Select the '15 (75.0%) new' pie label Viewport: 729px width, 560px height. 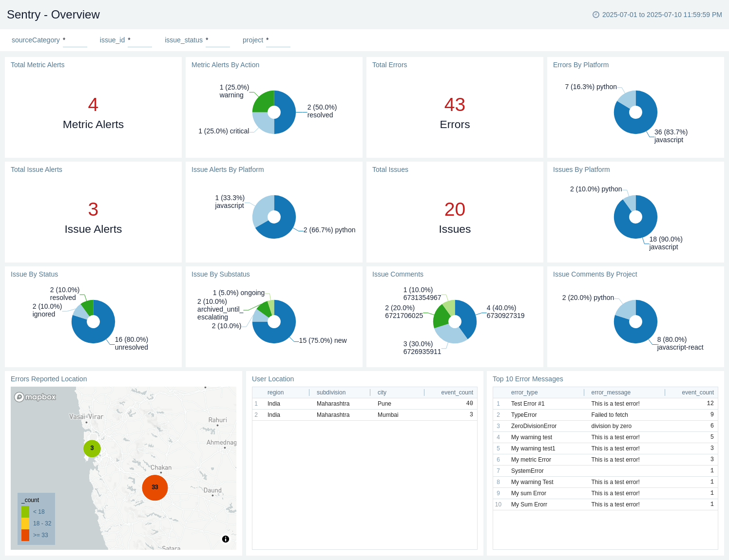click(323, 340)
